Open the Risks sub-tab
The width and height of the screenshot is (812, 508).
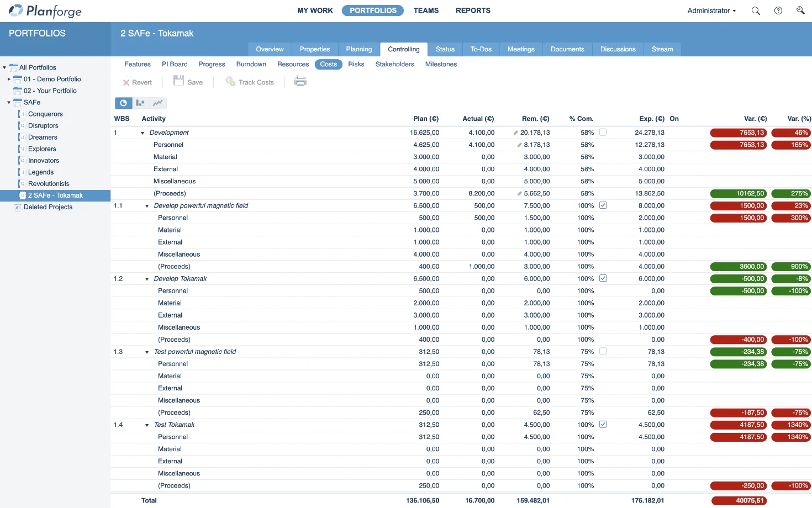pos(356,64)
